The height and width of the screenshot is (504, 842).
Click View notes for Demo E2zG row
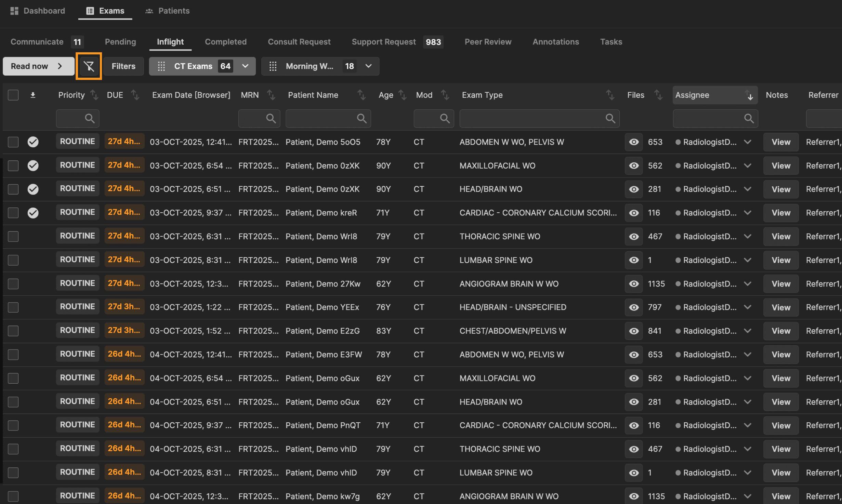click(780, 331)
